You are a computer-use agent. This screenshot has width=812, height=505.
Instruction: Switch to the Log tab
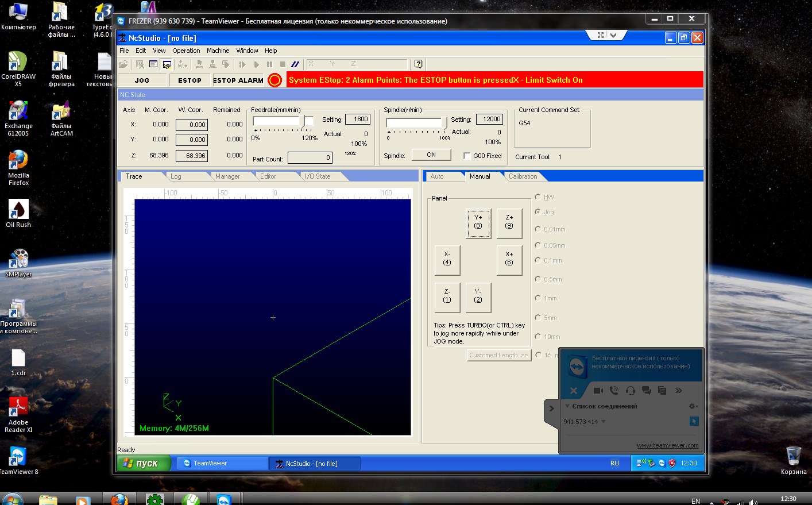[176, 176]
